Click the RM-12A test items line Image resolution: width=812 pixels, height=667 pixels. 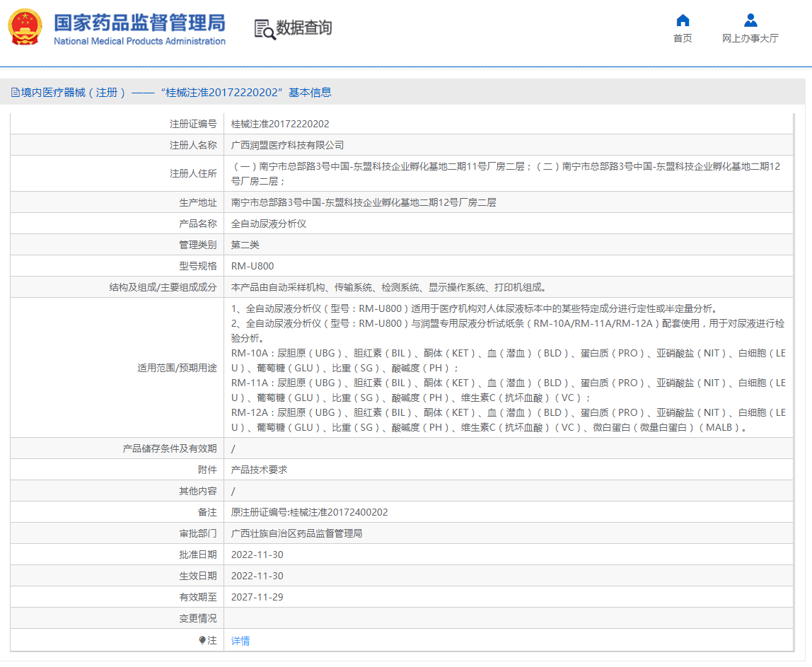click(509, 420)
